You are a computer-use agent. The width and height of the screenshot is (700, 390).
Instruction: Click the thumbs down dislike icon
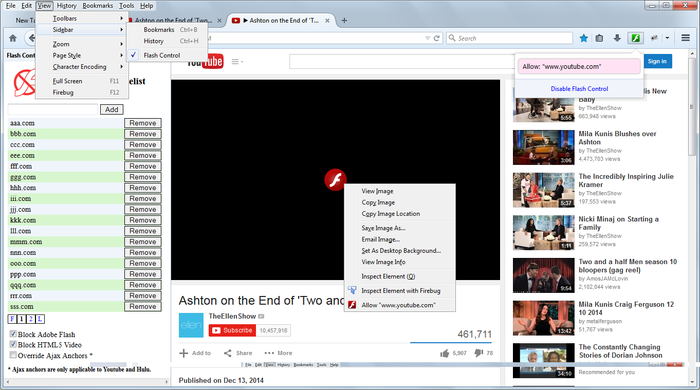pos(479,353)
